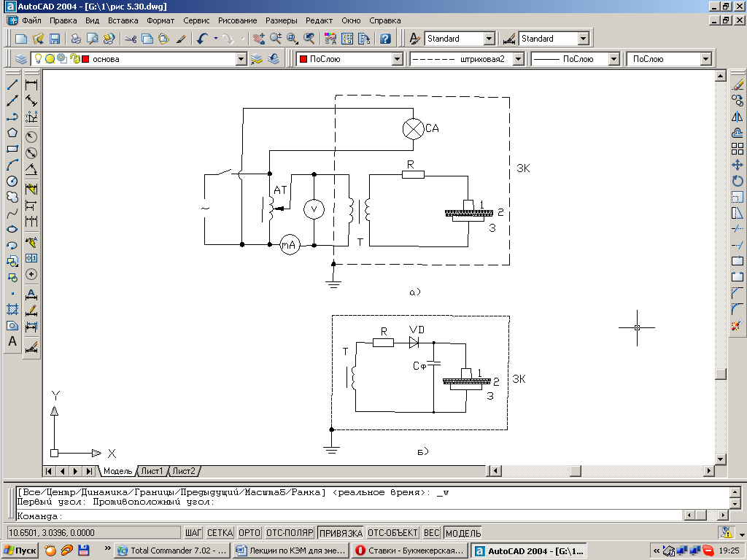The width and height of the screenshot is (747, 560).
Task: Open the linetype dropdown штриховая2
Action: (519, 59)
